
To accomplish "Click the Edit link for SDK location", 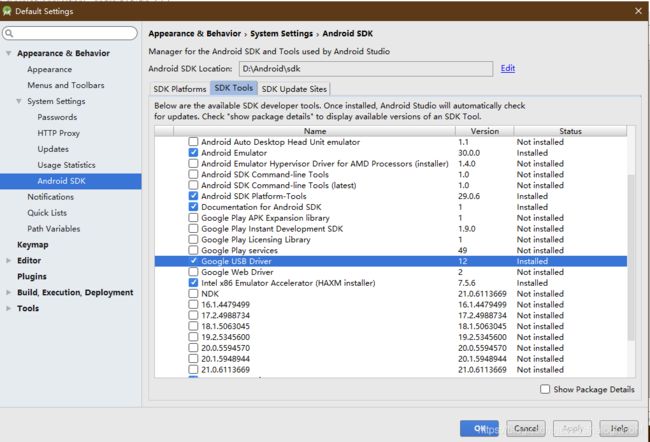I will tap(508, 68).
